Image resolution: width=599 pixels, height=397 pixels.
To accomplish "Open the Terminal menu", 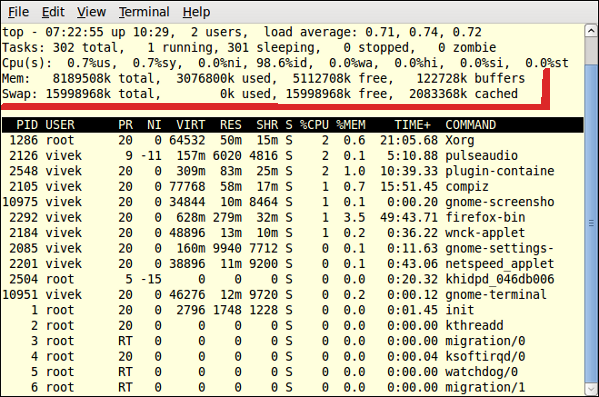I will [144, 12].
